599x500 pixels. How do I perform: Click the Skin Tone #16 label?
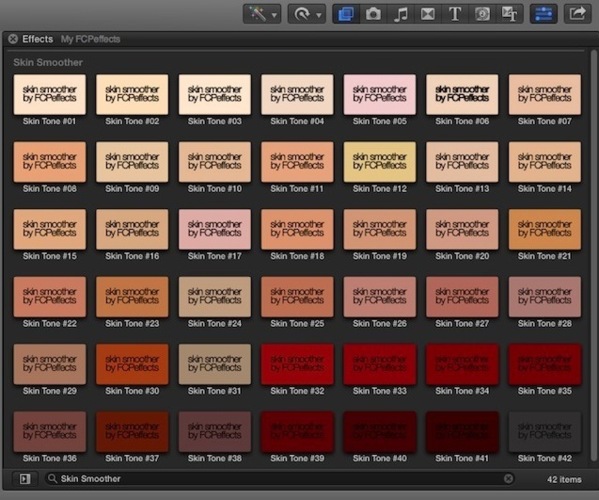(132, 256)
